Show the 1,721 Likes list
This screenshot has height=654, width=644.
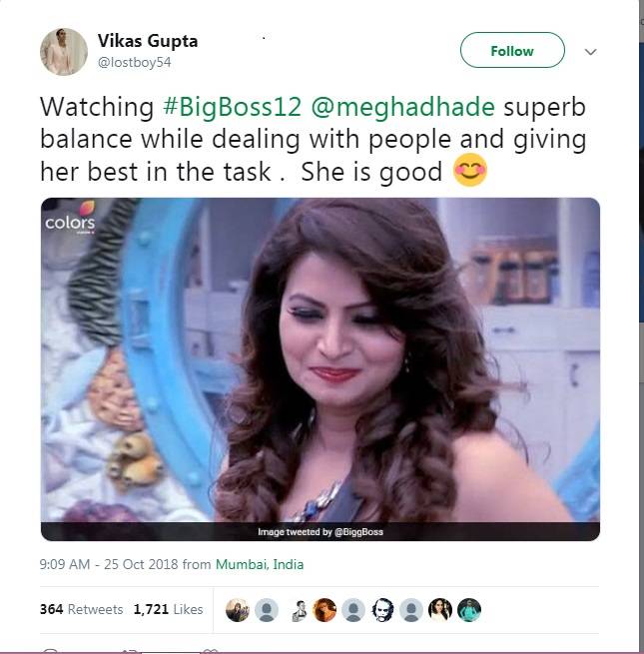[168, 609]
